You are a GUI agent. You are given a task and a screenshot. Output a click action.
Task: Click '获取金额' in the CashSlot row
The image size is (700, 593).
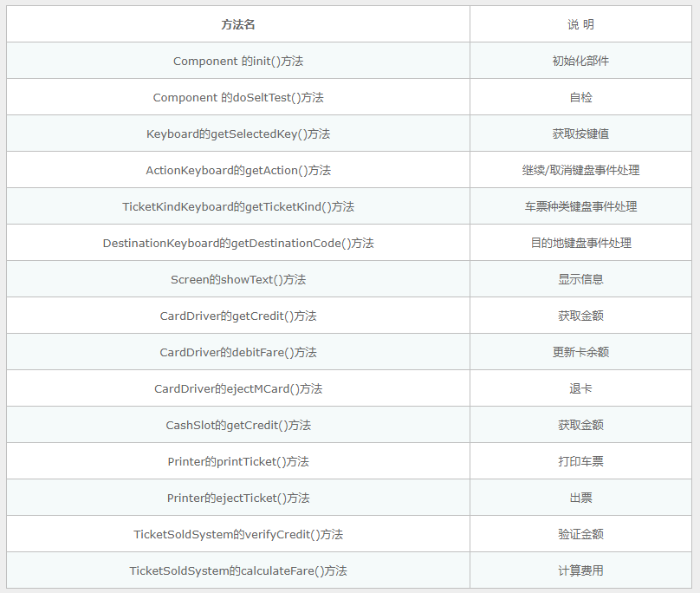coord(580,425)
